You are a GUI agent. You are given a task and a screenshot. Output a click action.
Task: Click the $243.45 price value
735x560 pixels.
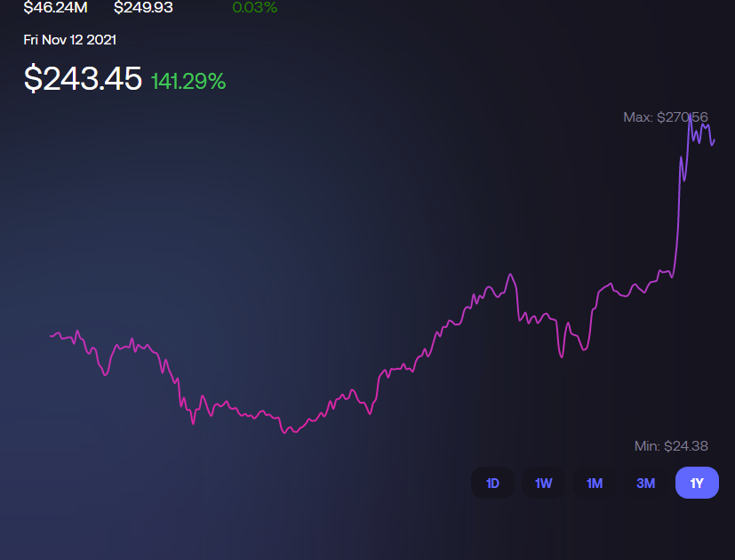coord(83,79)
